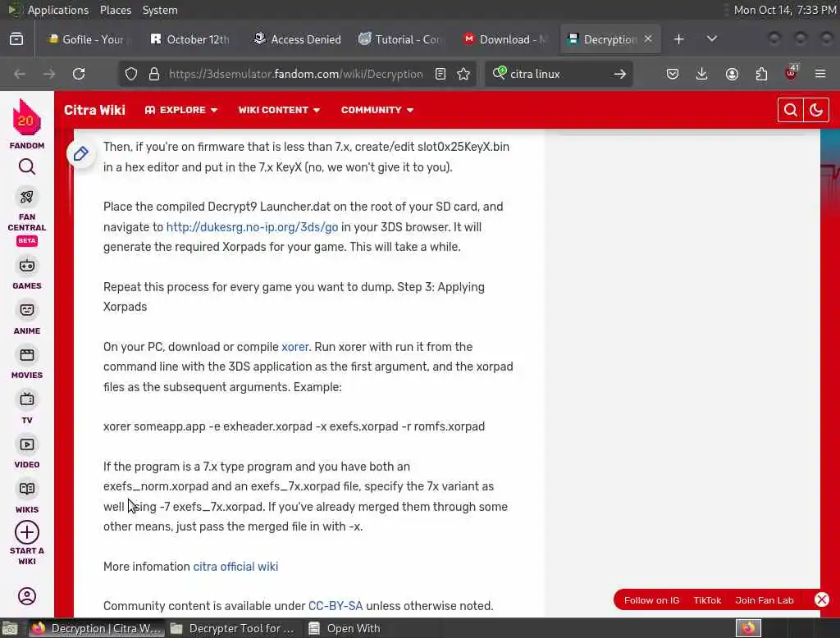The image size is (840, 638).
Task: Open the Fandom sidebar search icon
Action: [x=27, y=167]
